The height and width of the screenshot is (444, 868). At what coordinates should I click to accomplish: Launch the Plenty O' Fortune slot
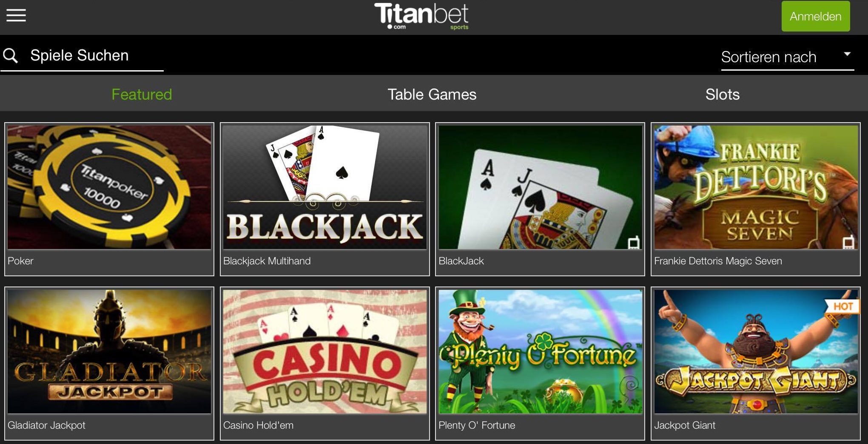pos(540,352)
